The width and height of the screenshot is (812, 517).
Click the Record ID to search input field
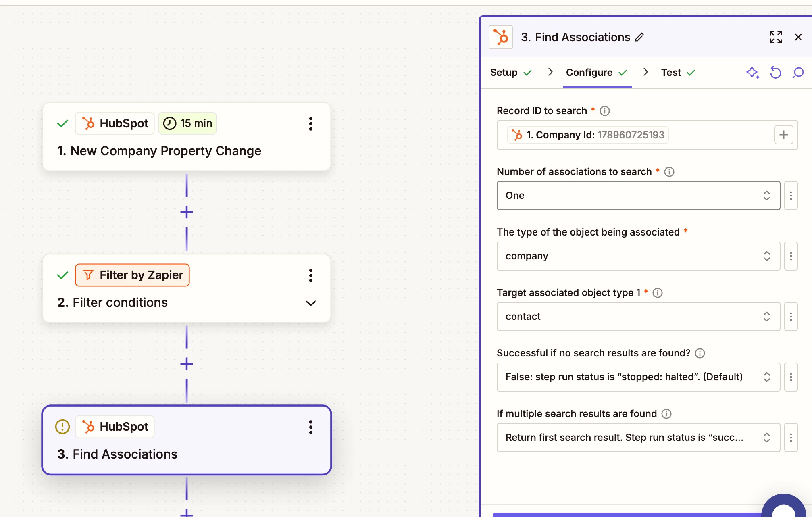647,135
